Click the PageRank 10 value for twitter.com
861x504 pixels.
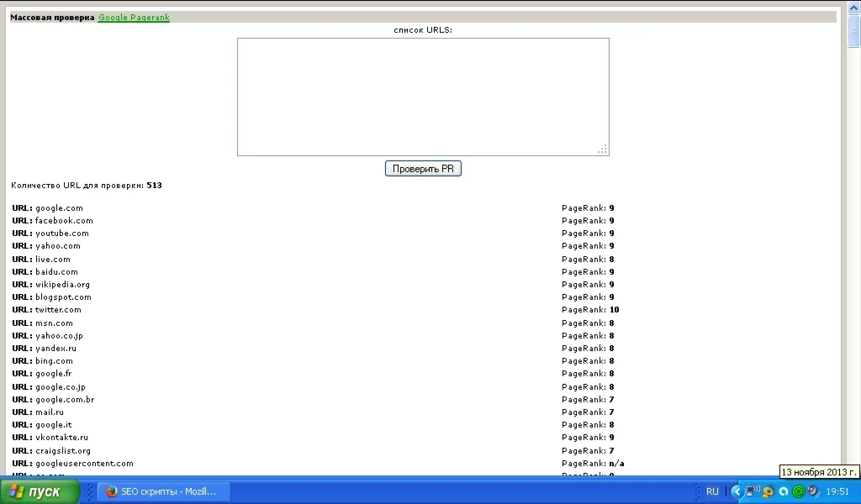point(614,310)
